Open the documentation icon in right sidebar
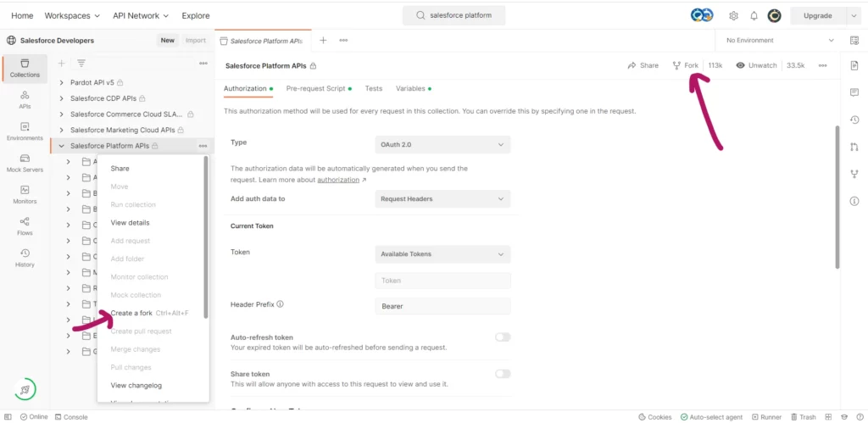The image size is (868, 423). click(x=854, y=65)
